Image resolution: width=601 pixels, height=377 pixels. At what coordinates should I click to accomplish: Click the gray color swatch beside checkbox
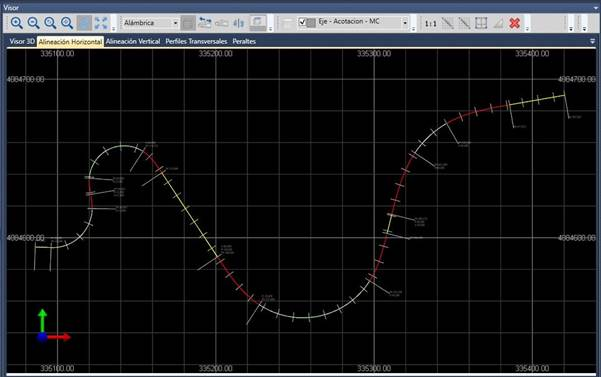tap(311, 23)
